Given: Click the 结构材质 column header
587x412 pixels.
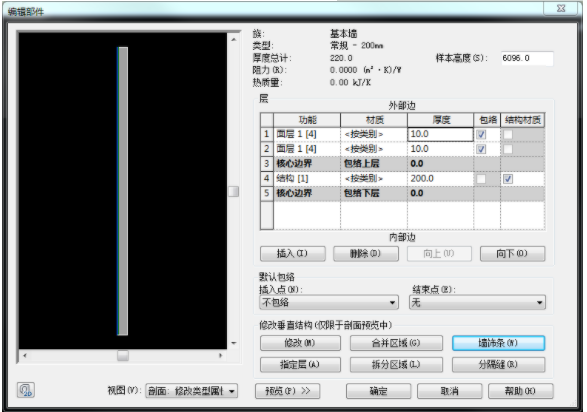Looking at the screenshot, I should [523, 120].
